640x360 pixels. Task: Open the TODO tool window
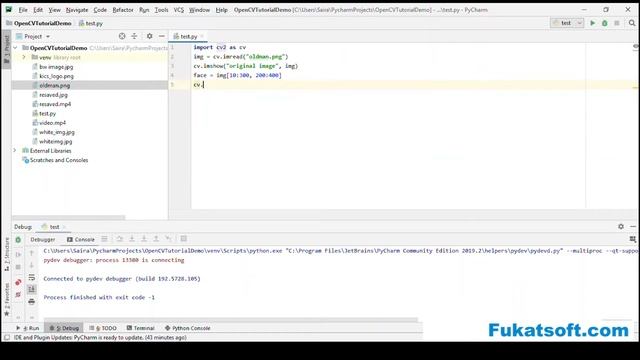tap(103, 328)
